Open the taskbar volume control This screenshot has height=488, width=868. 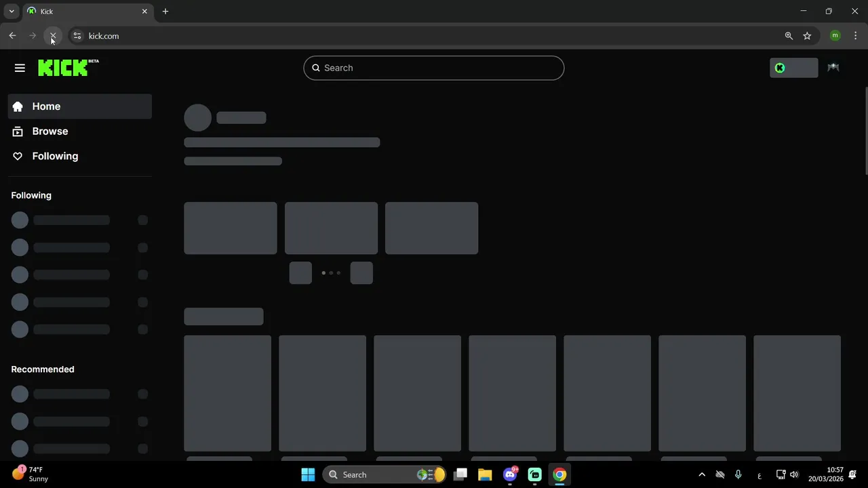(794, 474)
